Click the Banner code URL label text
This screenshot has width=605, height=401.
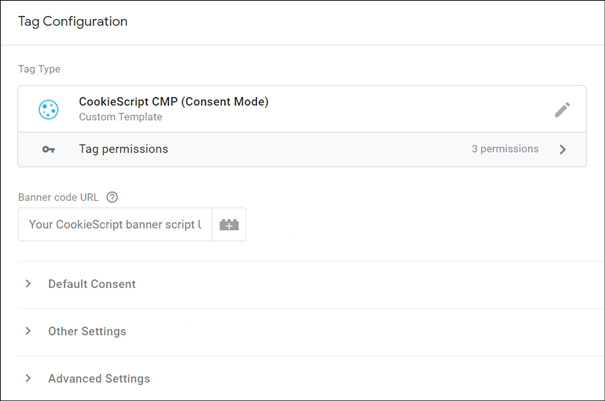point(59,196)
